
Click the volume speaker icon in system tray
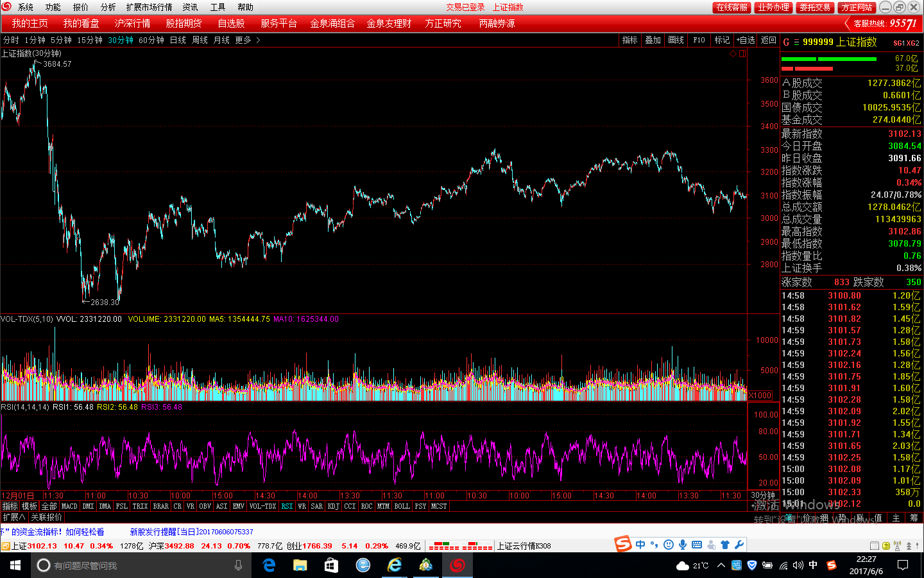click(x=798, y=565)
